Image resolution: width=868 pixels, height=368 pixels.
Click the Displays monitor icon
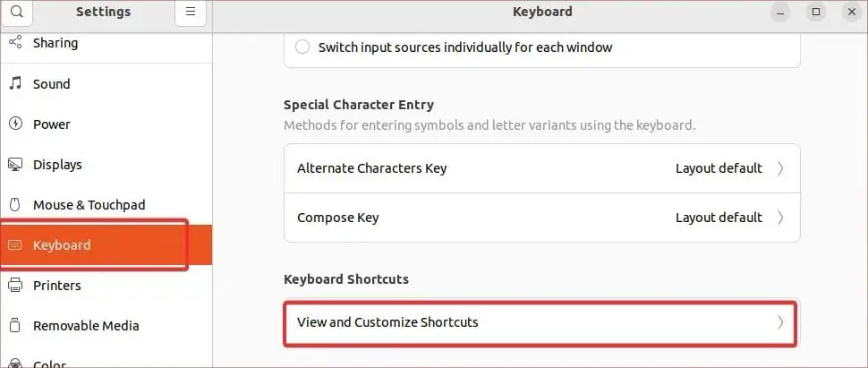point(15,165)
